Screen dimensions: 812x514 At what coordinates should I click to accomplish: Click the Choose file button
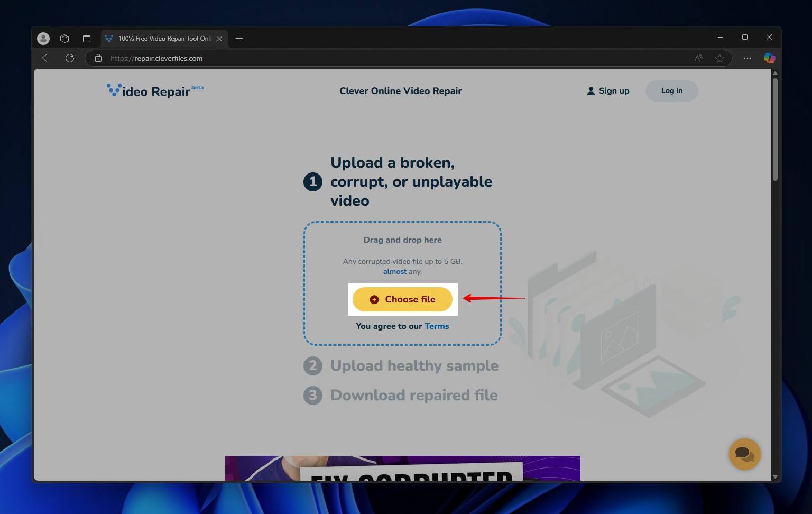[402, 299]
